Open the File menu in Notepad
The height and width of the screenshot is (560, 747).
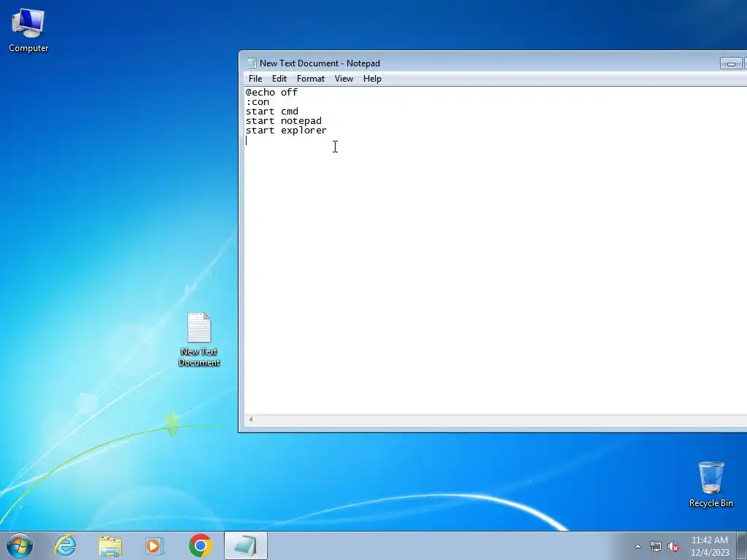point(255,79)
